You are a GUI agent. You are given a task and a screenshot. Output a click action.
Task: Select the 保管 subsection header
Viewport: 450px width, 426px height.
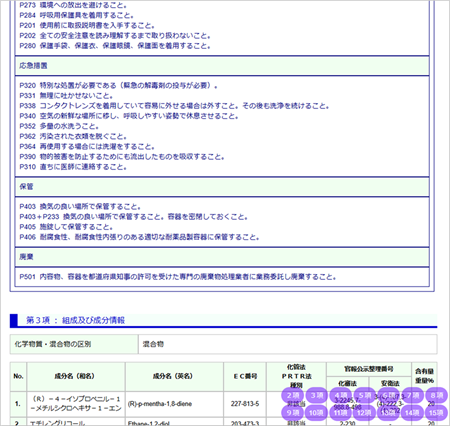tap(222, 187)
